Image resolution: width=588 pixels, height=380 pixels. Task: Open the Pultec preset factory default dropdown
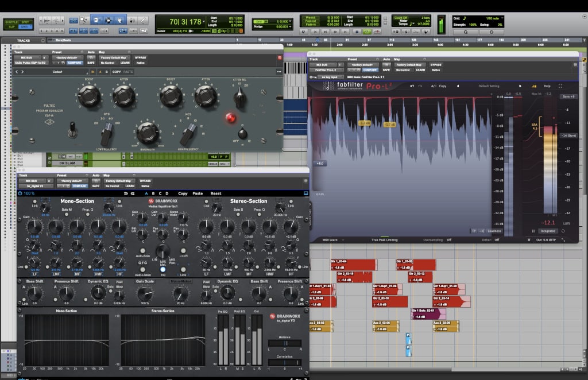67,58
